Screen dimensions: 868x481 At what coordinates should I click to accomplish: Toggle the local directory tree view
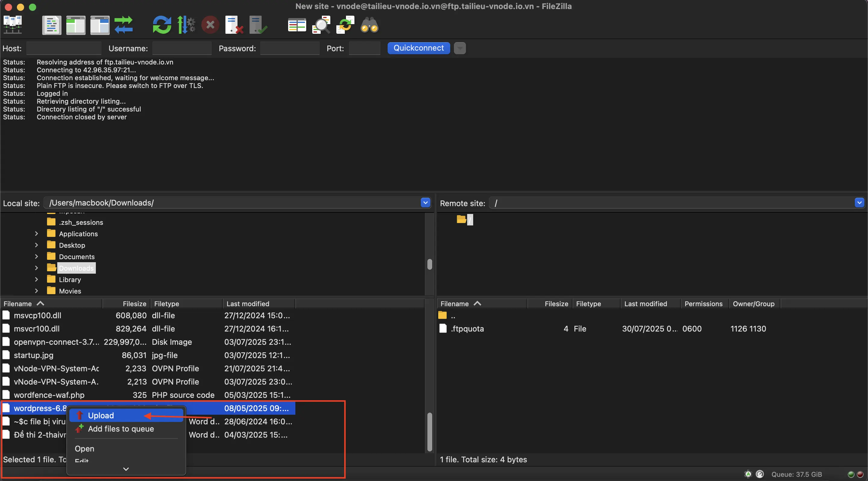click(x=75, y=25)
